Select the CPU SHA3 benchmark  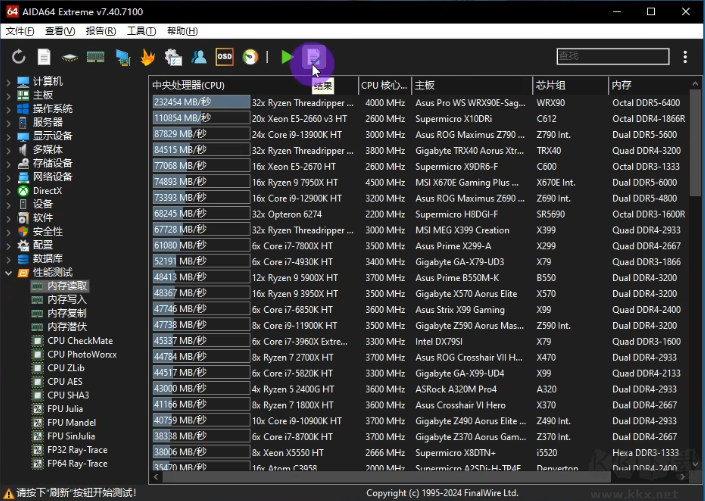[x=68, y=395]
